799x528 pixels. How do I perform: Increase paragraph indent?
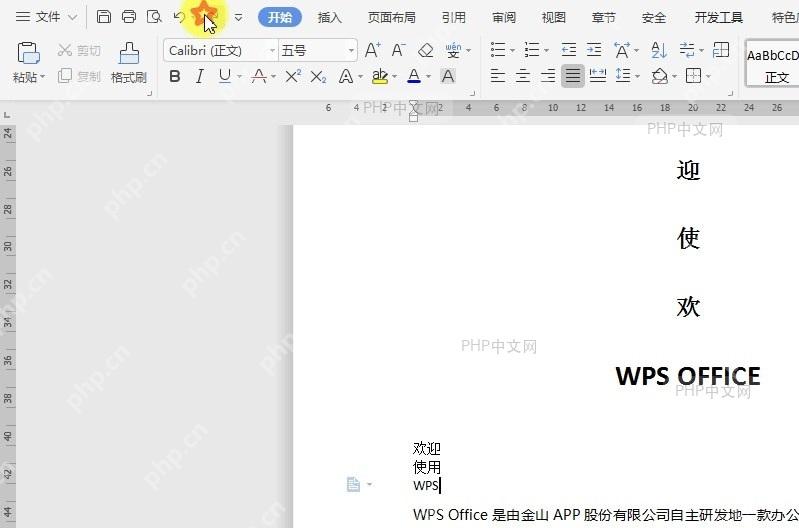pos(594,50)
